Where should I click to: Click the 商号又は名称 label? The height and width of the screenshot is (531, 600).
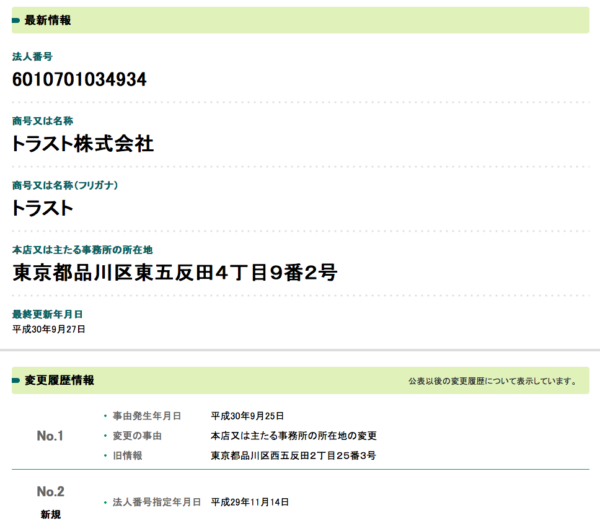point(42,121)
